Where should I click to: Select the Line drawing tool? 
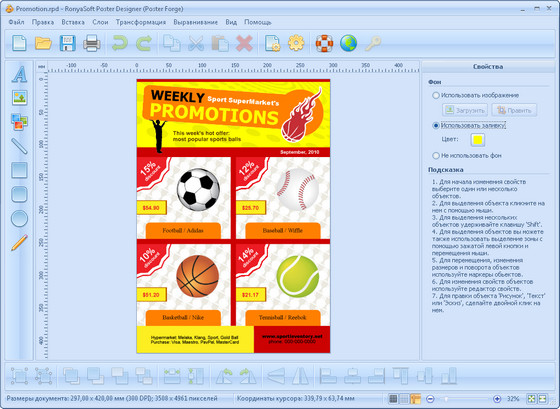click(19, 146)
